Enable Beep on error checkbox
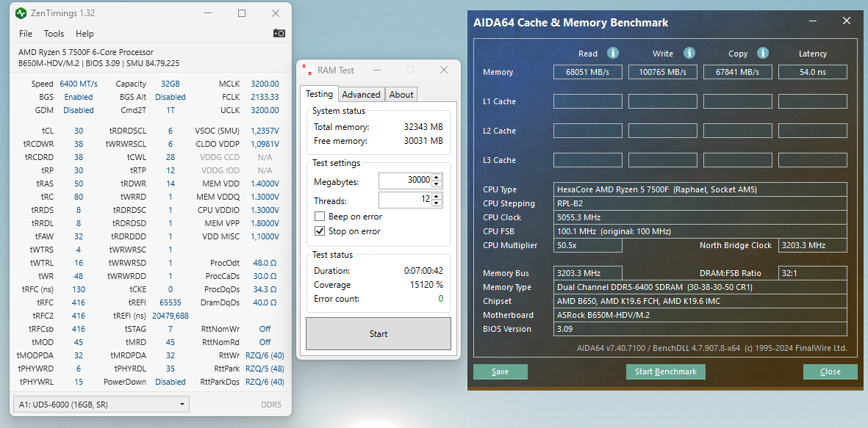The width and height of the screenshot is (868, 428). pos(320,217)
